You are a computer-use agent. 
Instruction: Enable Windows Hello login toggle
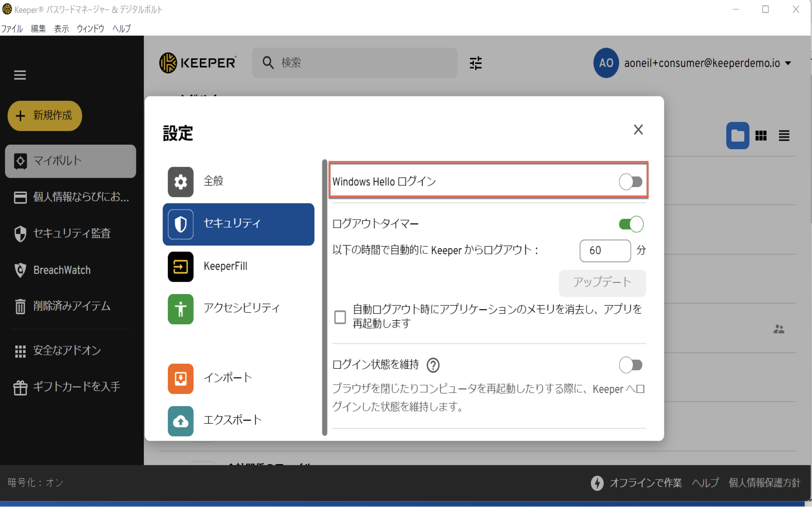630,182
